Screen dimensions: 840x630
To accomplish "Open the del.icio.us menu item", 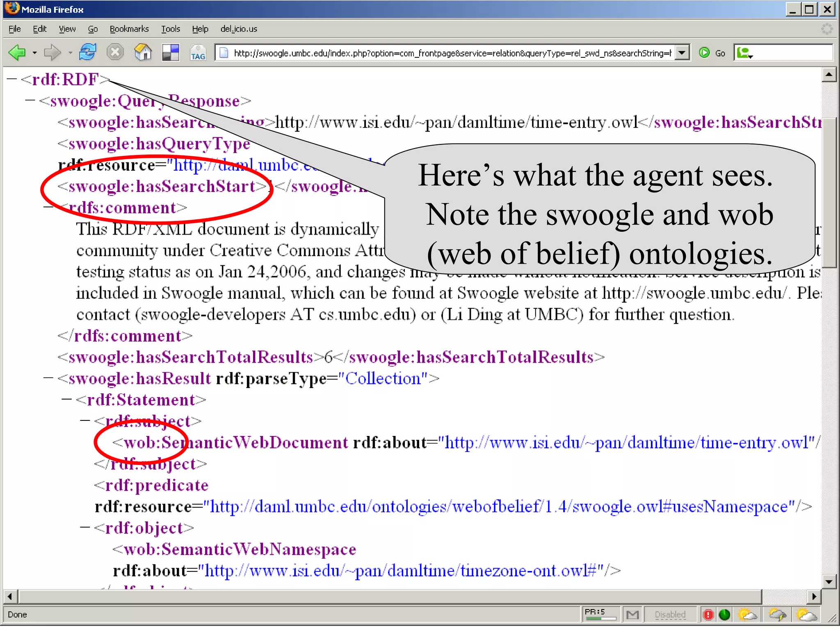I will (239, 29).
